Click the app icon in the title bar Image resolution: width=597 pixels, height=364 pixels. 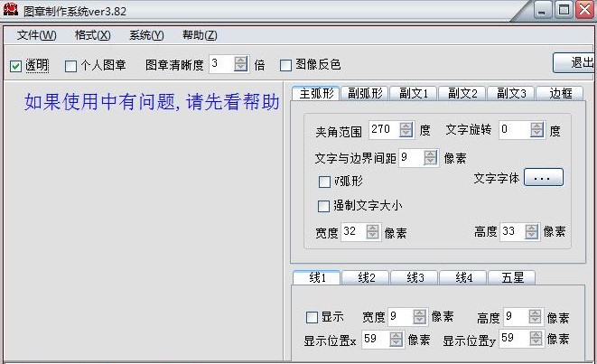[x=11, y=9]
